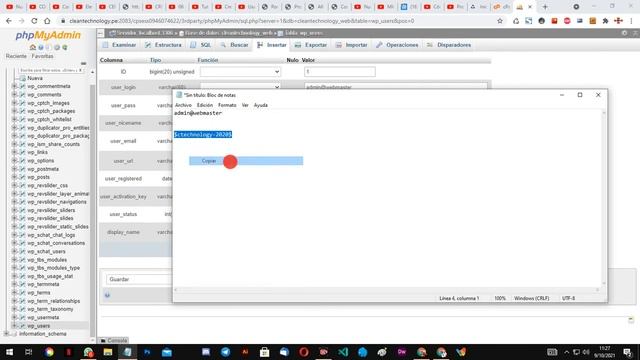Open a new browser tab with plus
Viewport: 640px width, 360px height.
coord(545,7)
